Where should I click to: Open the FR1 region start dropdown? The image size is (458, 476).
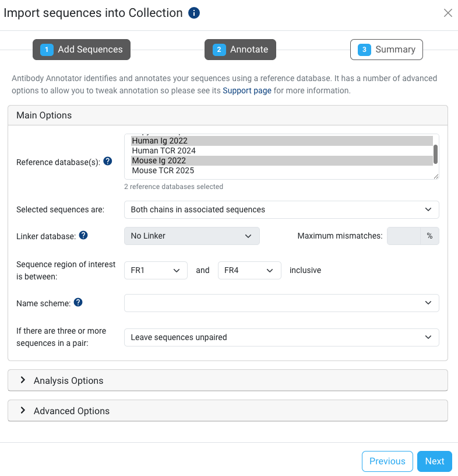point(156,270)
